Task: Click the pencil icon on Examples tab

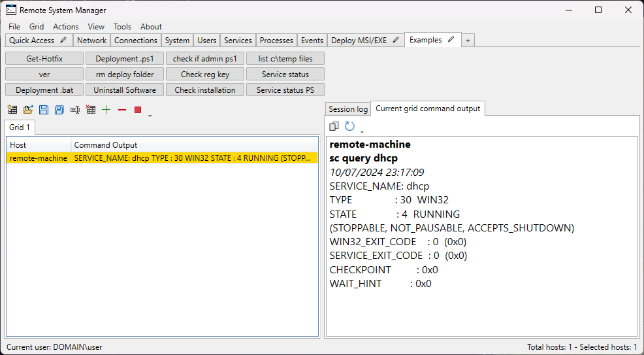Action: (x=451, y=39)
